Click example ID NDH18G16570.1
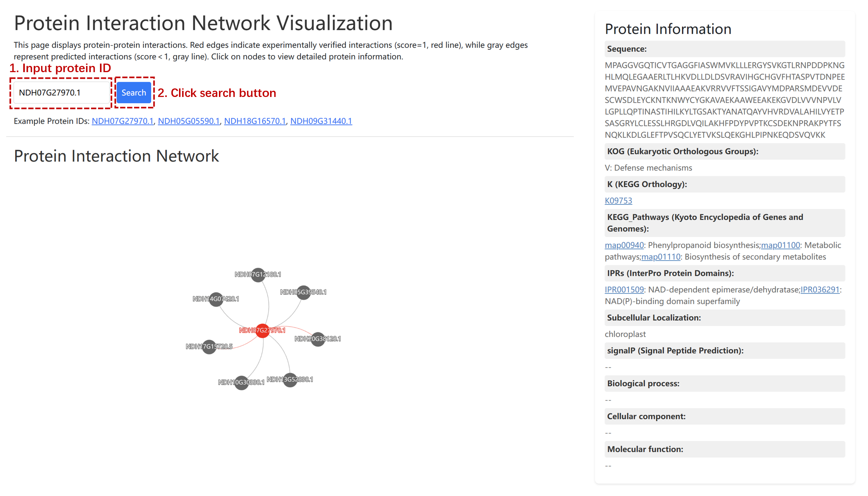The height and width of the screenshot is (496, 868). tap(255, 121)
